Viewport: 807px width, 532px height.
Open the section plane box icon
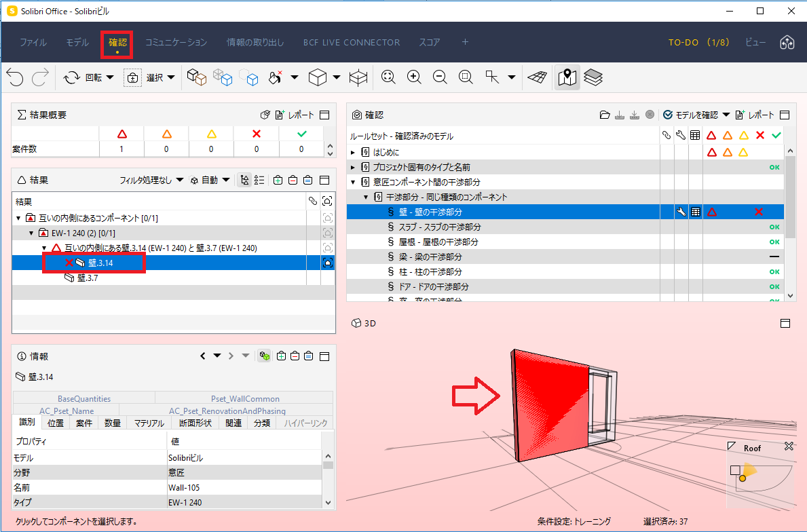[358, 77]
